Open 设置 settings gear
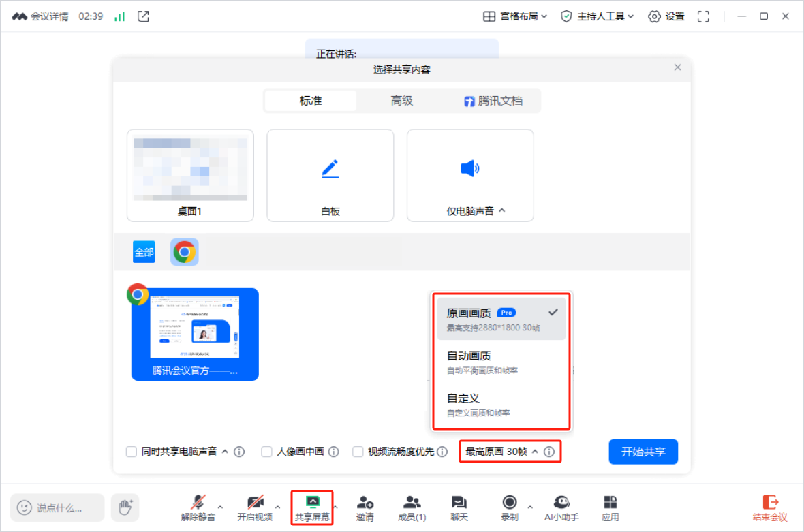Viewport: 804px width, 532px height. (666, 16)
